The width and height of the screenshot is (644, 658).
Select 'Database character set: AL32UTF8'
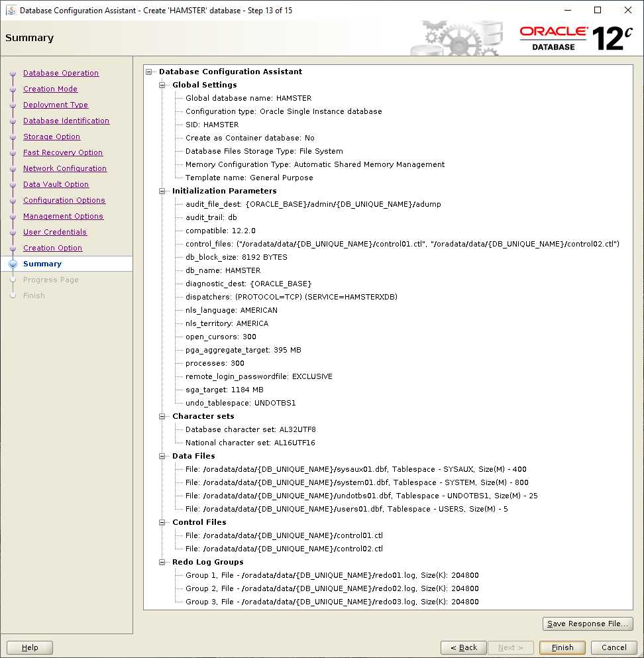point(251,429)
